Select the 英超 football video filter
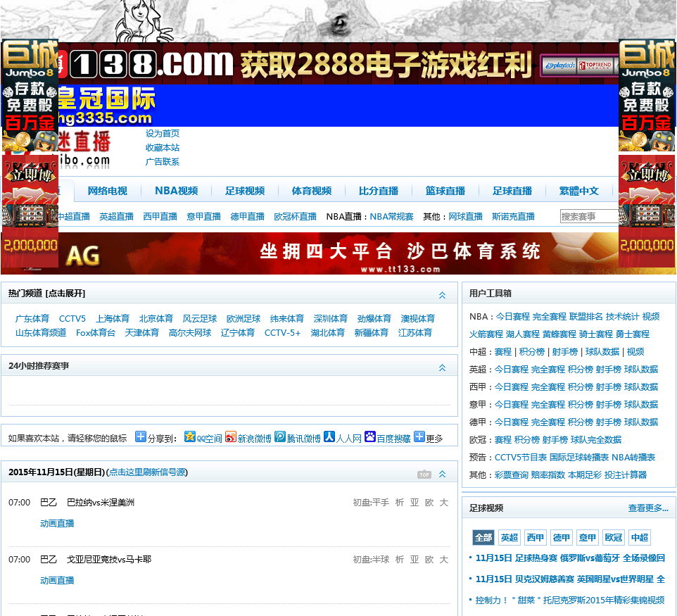 pyautogui.click(x=510, y=537)
